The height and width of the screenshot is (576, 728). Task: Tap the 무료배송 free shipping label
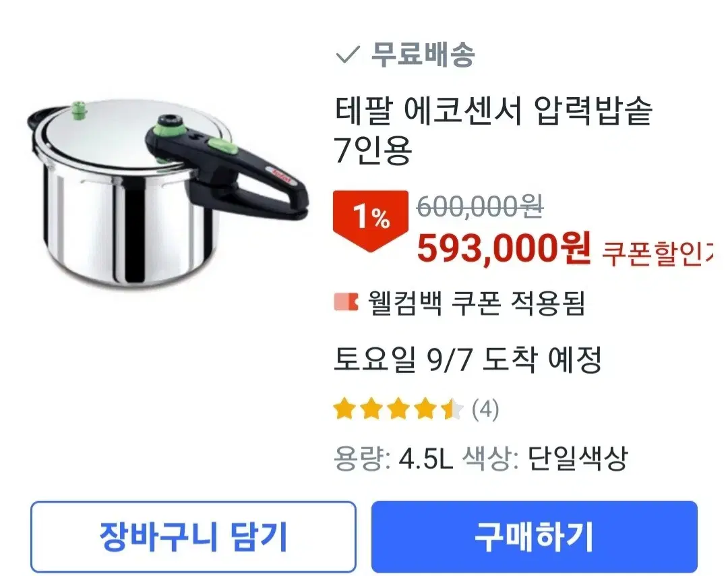(x=423, y=55)
